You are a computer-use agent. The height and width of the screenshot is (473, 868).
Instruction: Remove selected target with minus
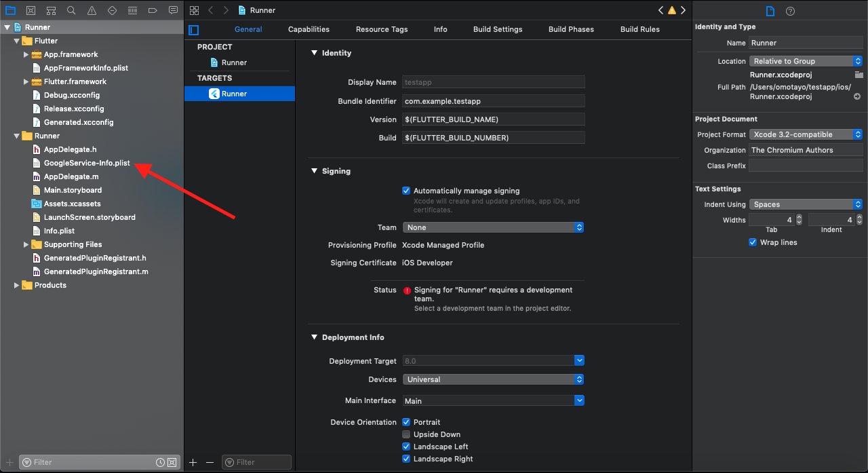[x=210, y=462]
